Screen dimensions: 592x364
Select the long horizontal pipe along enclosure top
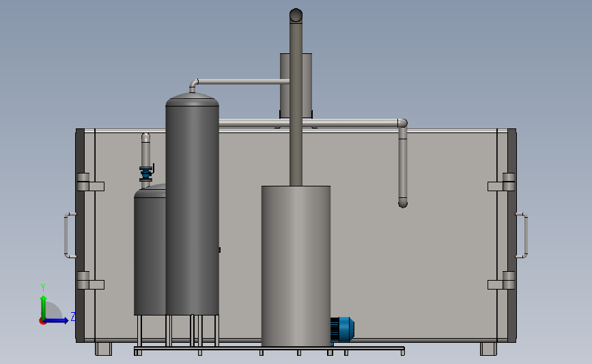[308, 123]
